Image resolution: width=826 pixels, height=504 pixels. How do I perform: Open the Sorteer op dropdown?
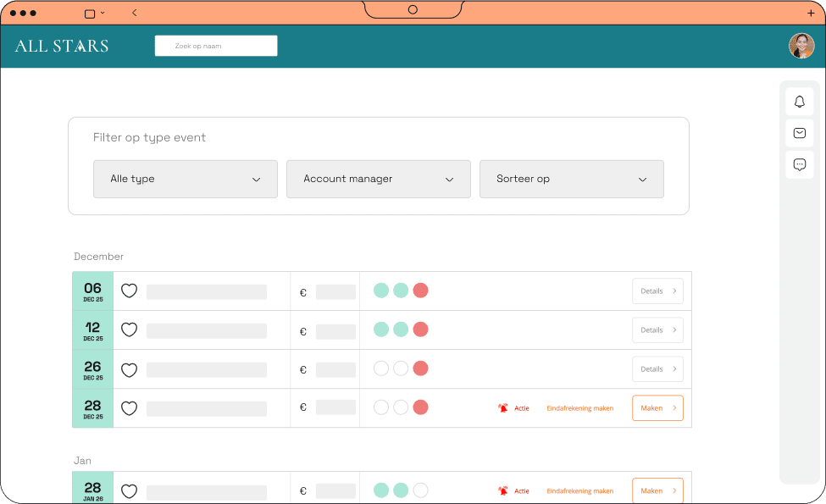pyautogui.click(x=571, y=179)
